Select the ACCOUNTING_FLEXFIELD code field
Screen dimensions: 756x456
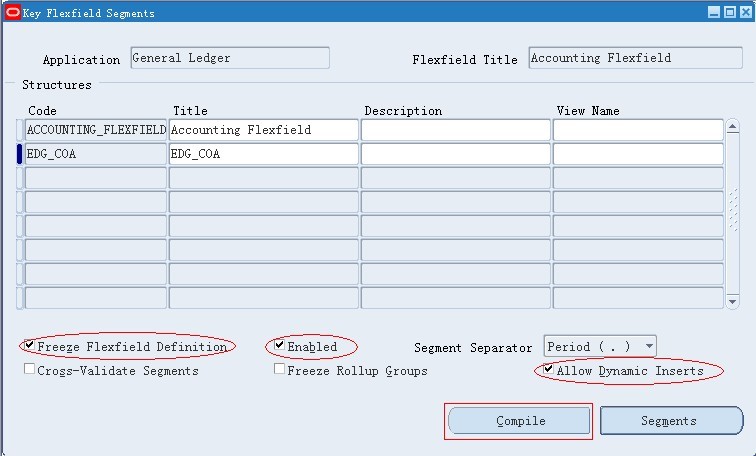(95, 130)
